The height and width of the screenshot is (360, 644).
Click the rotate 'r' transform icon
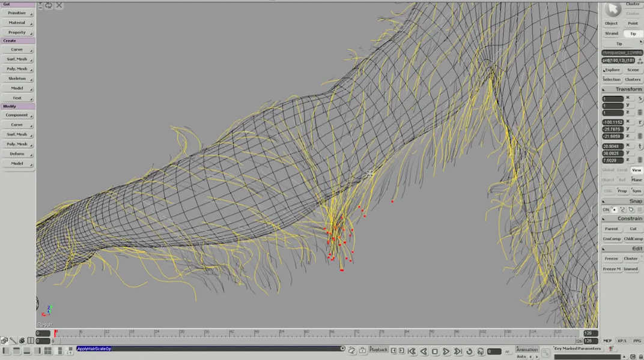coord(640,122)
